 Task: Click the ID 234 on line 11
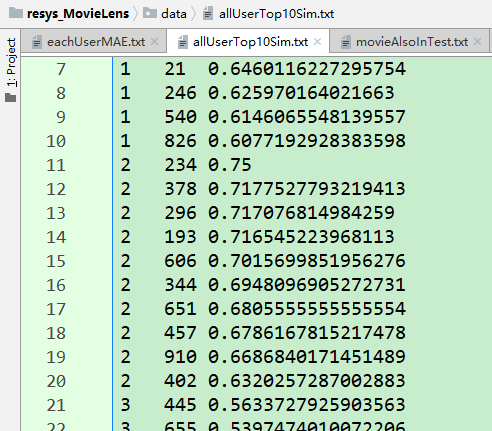[x=180, y=165]
